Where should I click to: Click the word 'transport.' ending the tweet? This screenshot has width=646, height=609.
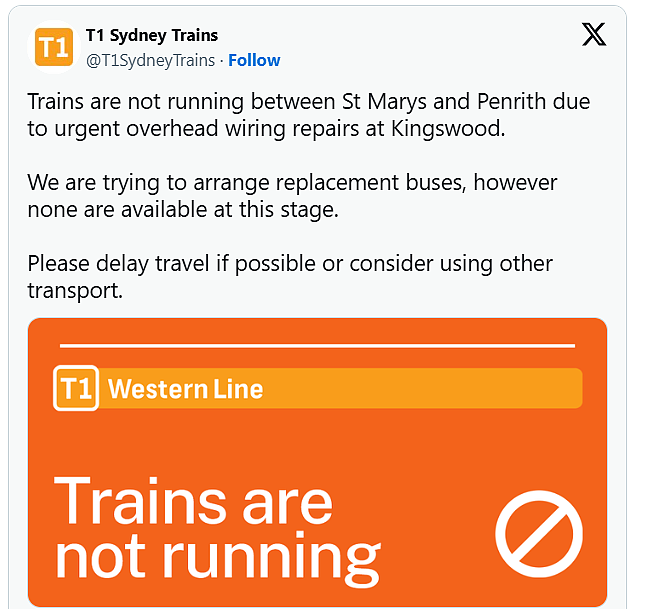pyautogui.click(x=75, y=291)
